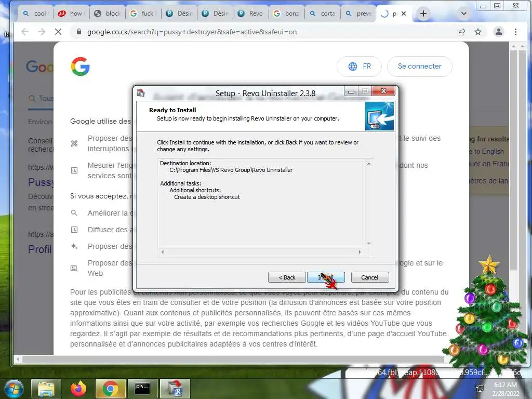The image size is (532, 399).
Task: Switch to the 'block' Chrome tab
Action: [x=108, y=14]
